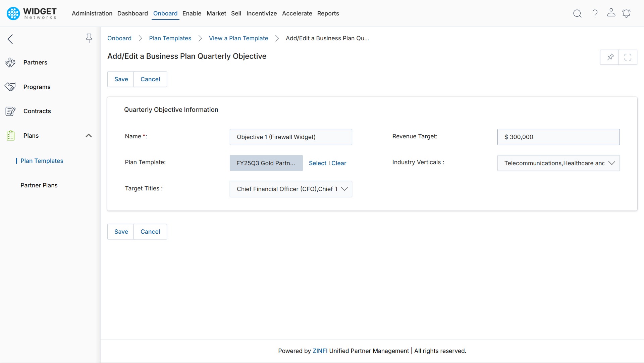This screenshot has height=363, width=644.
Task: Pin the sidebar using the pin icon
Action: pos(89,39)
